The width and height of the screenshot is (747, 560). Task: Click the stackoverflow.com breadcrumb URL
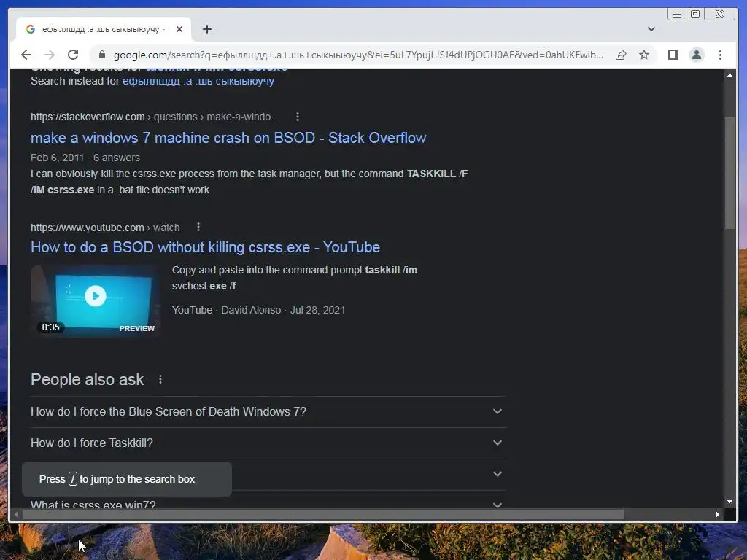(x=155, y=117)
